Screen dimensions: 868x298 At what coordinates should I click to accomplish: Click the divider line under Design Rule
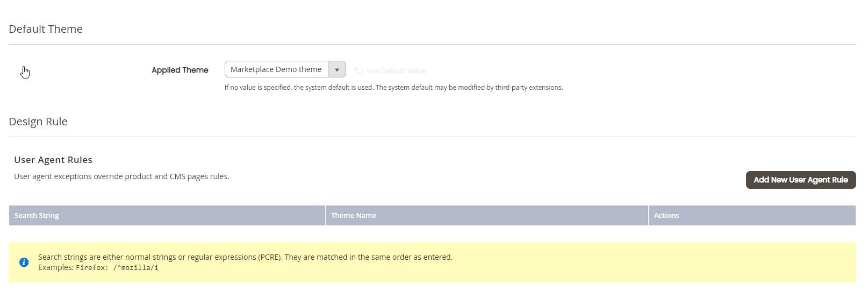pyautogui.click(x=432, y=137)
